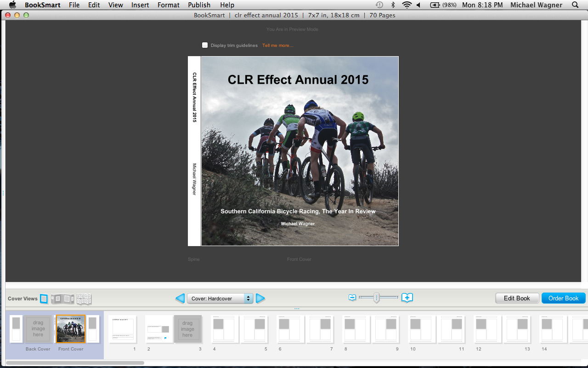Click the spine author text 'Michael Wagner'
588x368 pixels.
point(194,179)
